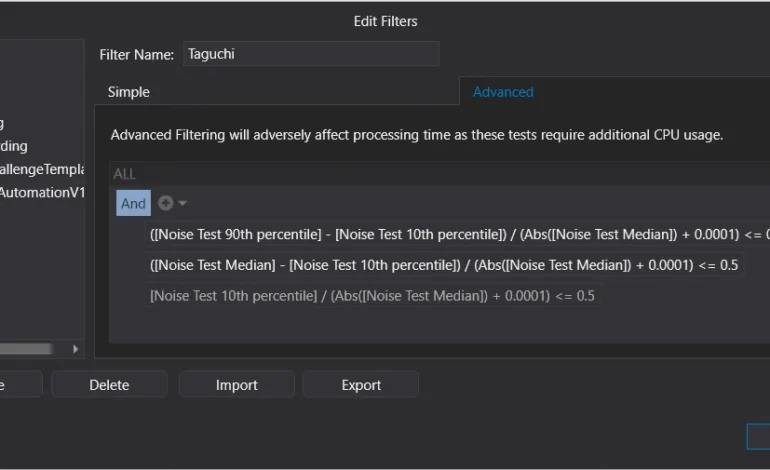This screenshot has width=770, height=470.
Task: Select the filter list item ending in 'ding'
Action: pyautogui.click(x=15, y=146)
